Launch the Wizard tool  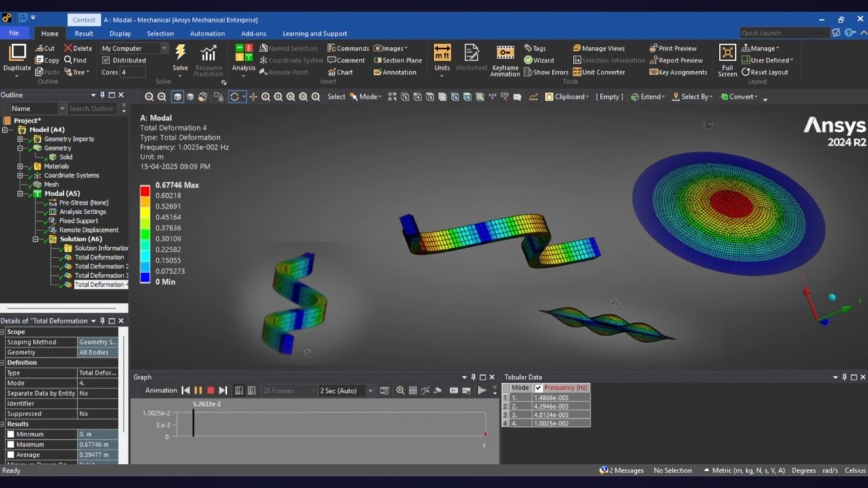coord(538,60)
